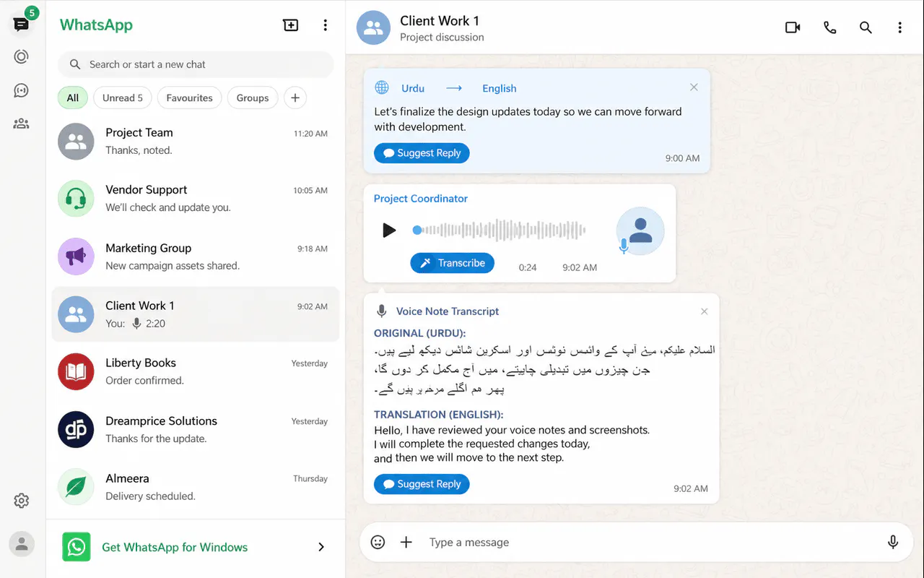Select the Favourites filter

pyautogui.click(x=189, y=98)
